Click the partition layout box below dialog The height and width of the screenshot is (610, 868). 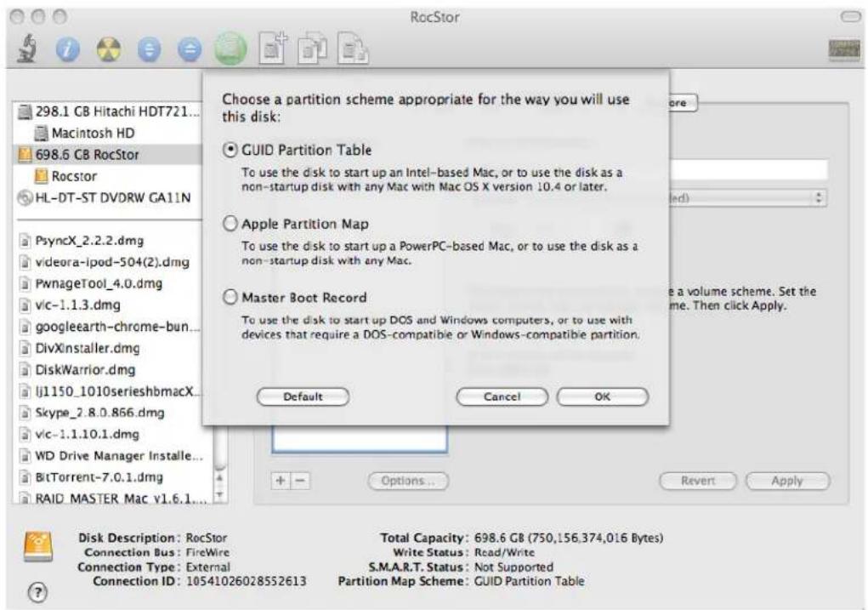360,439
